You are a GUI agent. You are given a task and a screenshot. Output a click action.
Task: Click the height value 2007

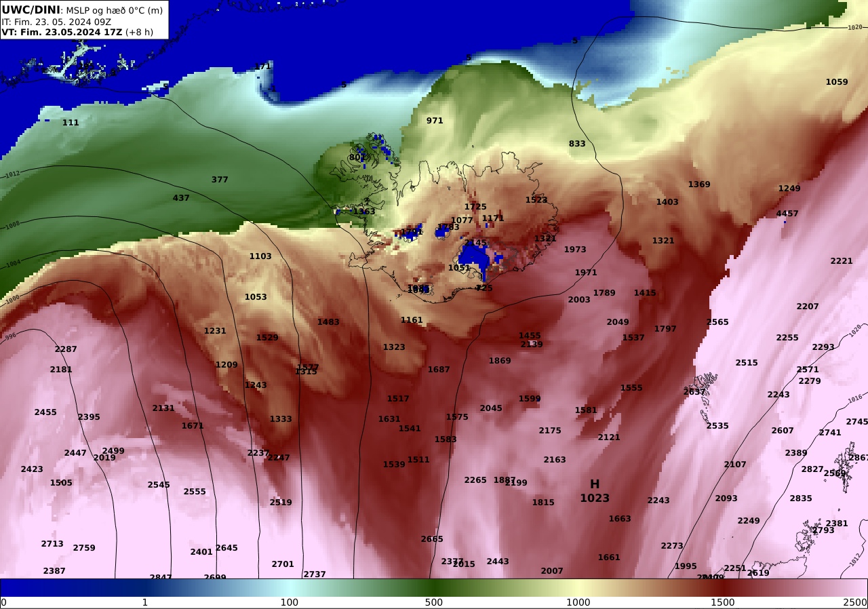[x=552, y=571]
